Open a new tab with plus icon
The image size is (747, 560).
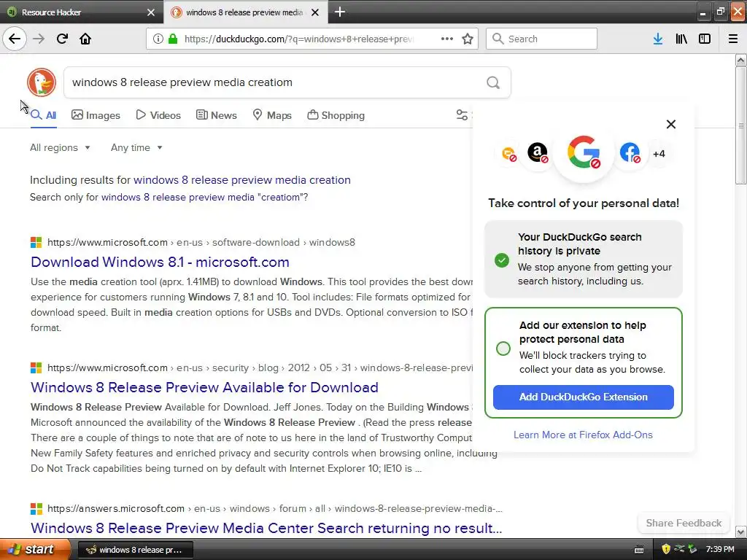(x=340, y=12)
